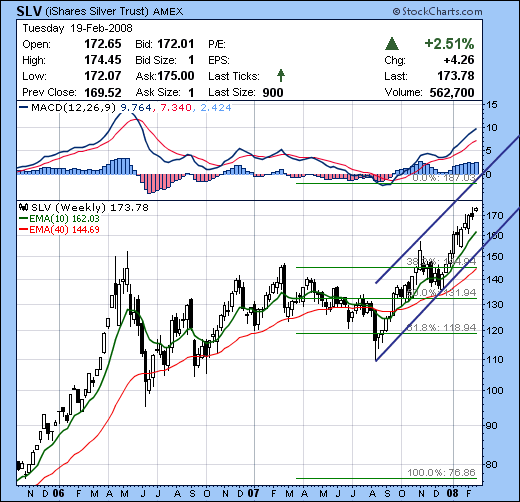520x502 pixels.
Task: Click the Low value 172.07
Action: tap(103, 76)
